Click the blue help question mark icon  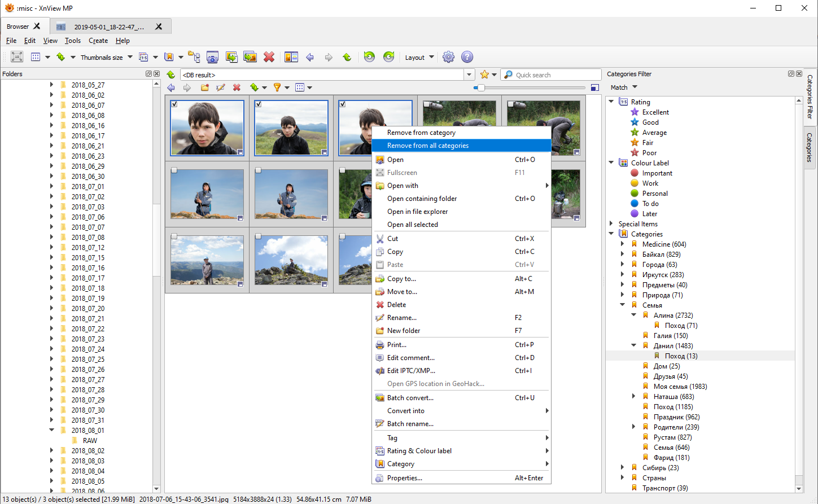467,57
